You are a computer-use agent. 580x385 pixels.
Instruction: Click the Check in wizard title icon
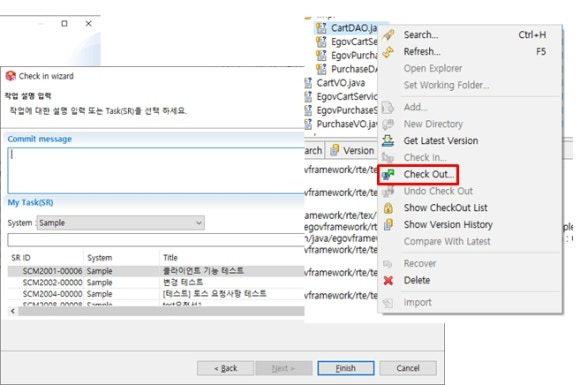coord(11,76)
